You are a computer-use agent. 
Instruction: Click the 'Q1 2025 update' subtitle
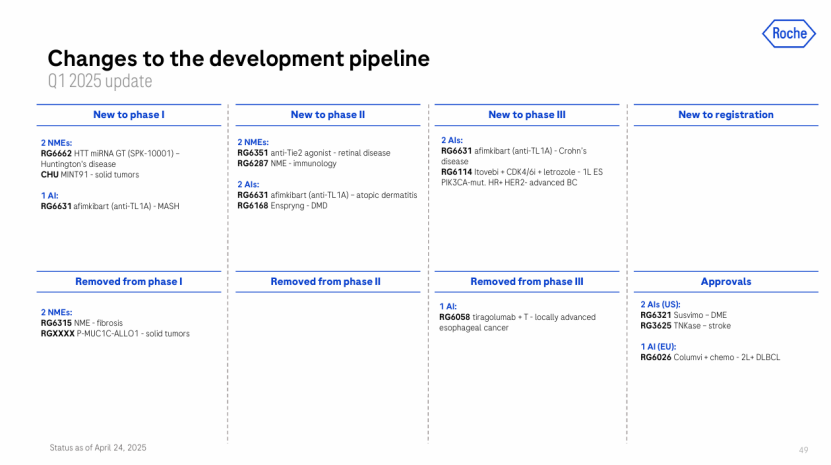100,81
